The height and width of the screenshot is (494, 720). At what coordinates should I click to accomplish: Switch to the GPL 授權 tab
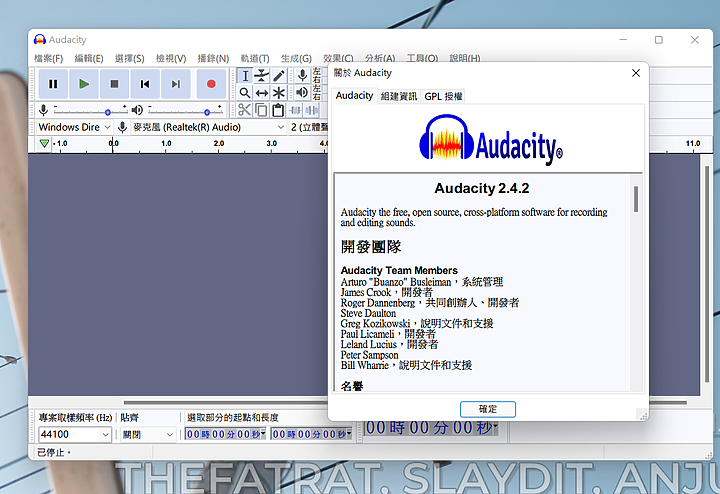point(443,96)
